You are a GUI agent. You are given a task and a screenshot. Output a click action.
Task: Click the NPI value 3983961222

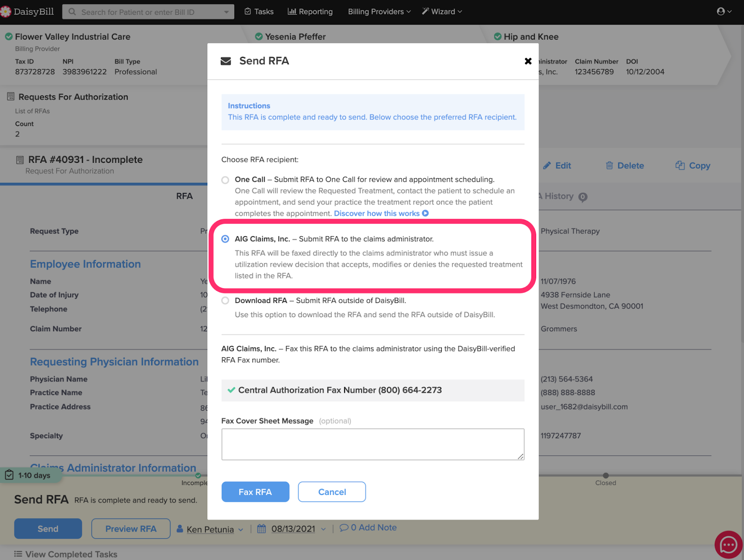(85, 72)
